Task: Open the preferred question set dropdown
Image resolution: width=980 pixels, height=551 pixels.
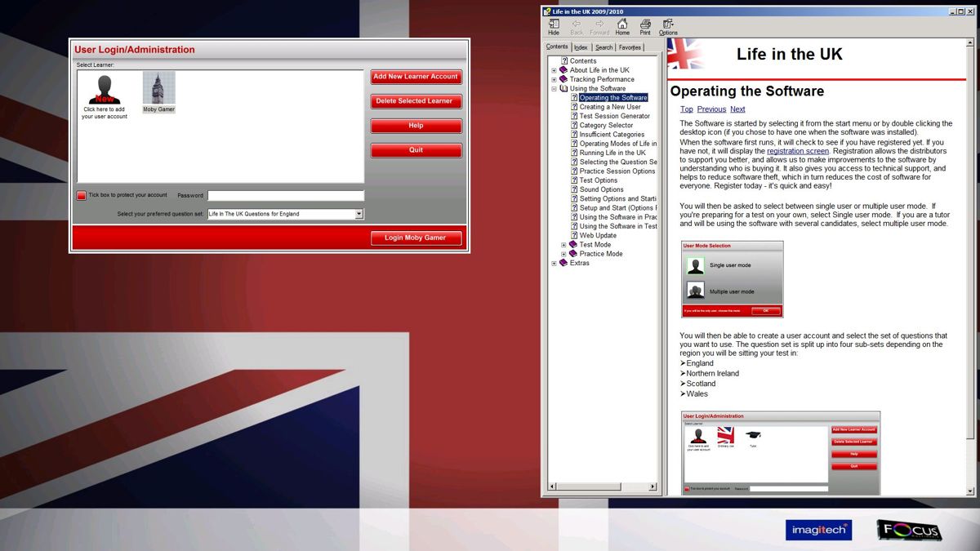Action: click(359, 214)
